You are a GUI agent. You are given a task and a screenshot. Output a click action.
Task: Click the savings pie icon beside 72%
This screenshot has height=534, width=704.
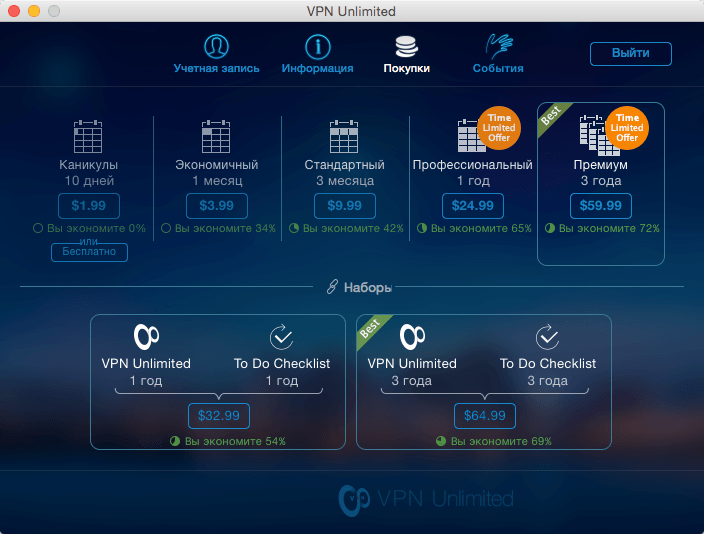click(550, 228)
